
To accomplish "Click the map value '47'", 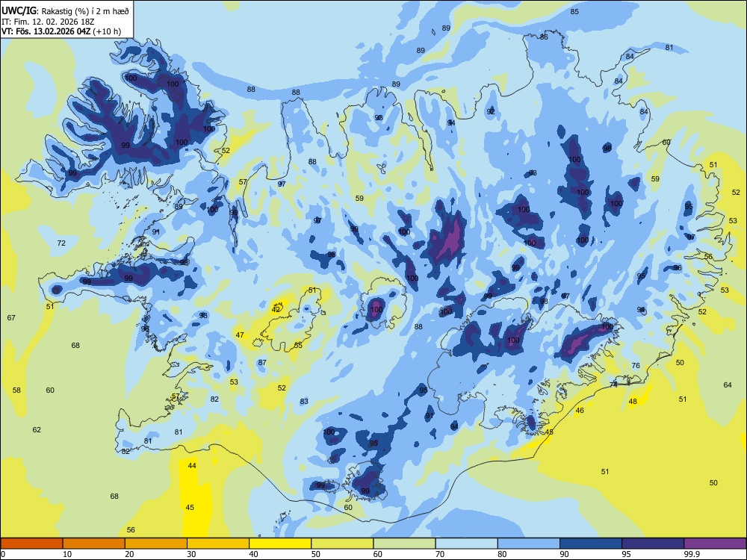I will 240,335.
